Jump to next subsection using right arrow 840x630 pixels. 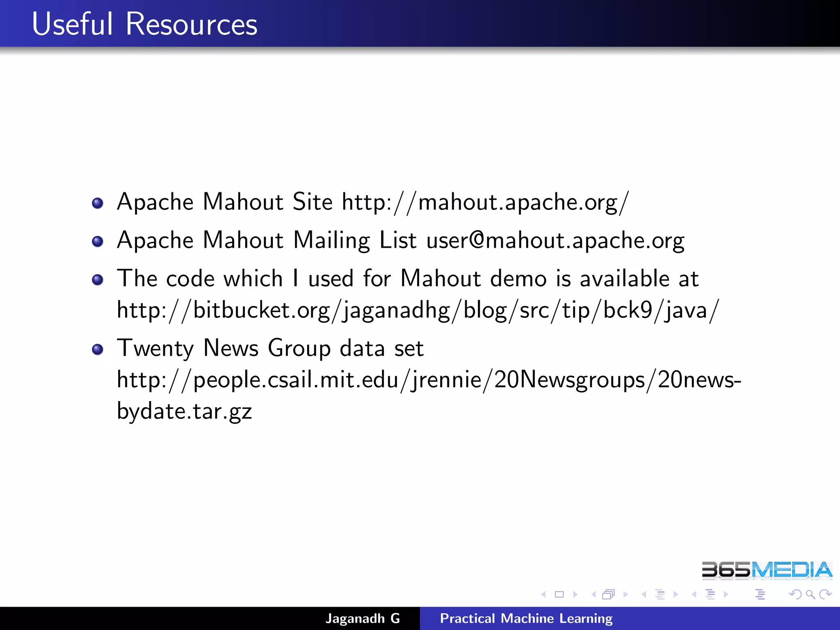pyautogui.click(x=676, y=594)
